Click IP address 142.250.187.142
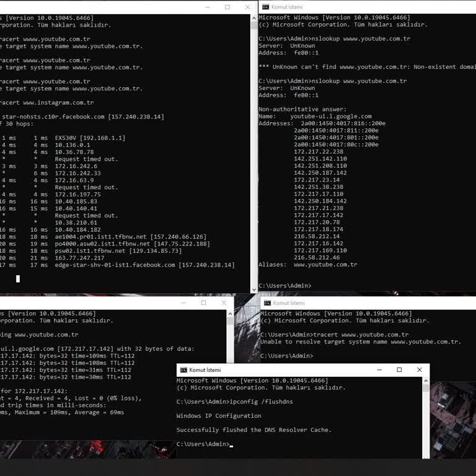476x476 pixels. (320, 173)
